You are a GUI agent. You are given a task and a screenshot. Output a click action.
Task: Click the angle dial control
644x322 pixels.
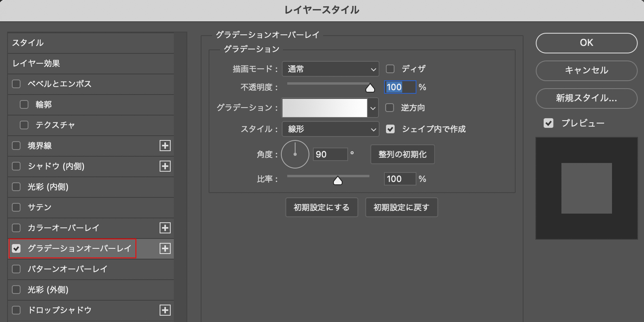click(x=295, y=154)
